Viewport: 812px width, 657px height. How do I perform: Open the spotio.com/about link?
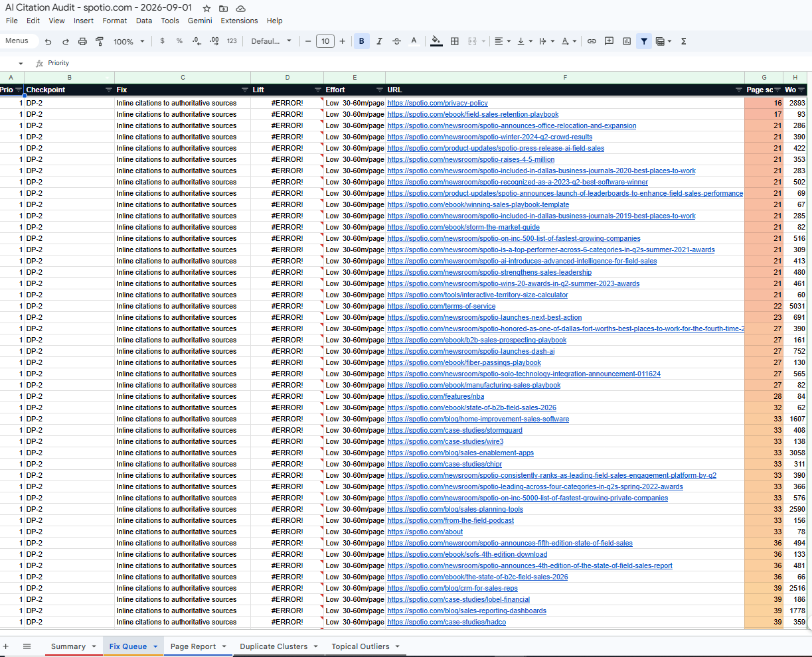[425, 532]
